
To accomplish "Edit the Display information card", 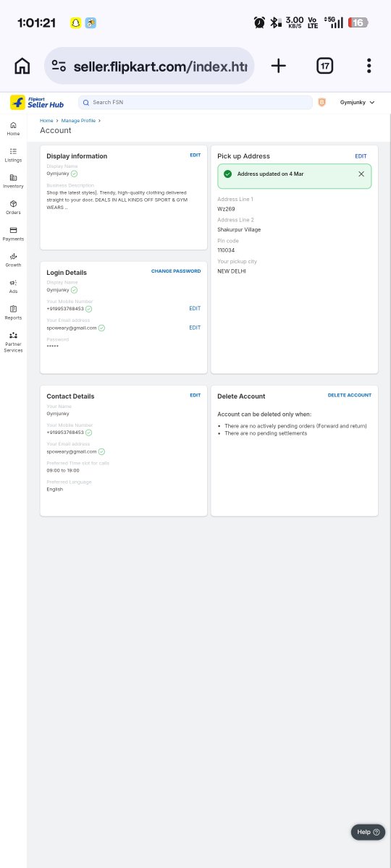I will [x=195, y=156].
